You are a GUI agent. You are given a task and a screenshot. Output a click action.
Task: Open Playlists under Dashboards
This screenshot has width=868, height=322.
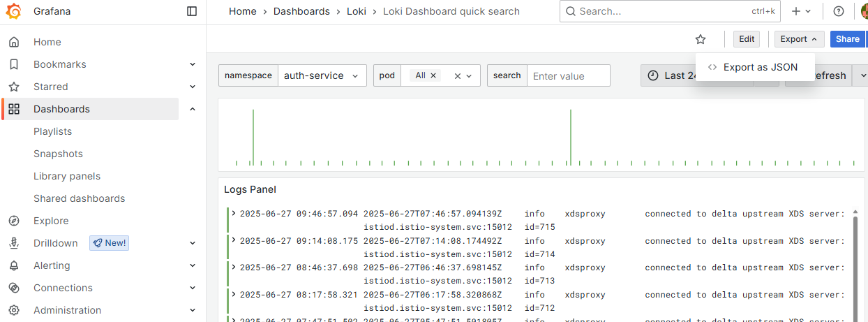click(52, 131)
